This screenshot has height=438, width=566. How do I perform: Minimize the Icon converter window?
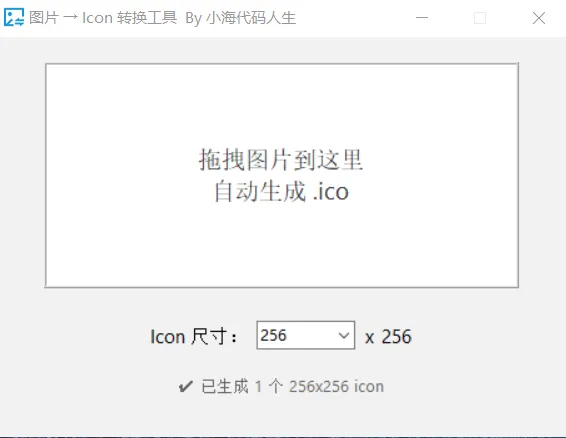pyautogui.click(x=422, y=18)
